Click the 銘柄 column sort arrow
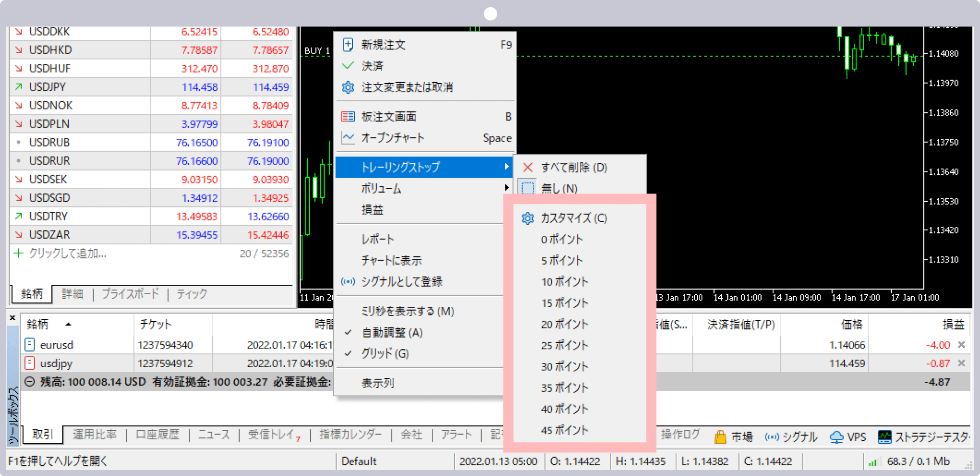The image size is (980, 476). click(x=68, y=324)
